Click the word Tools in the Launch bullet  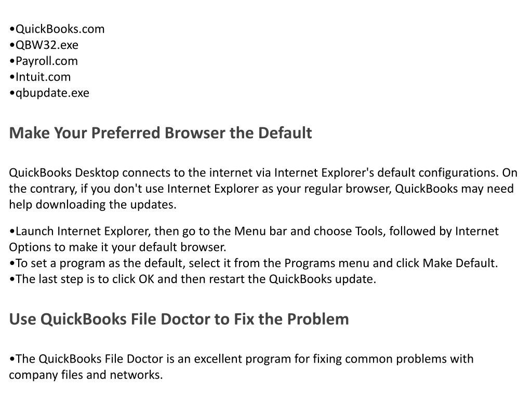click(x=370, y=231)
